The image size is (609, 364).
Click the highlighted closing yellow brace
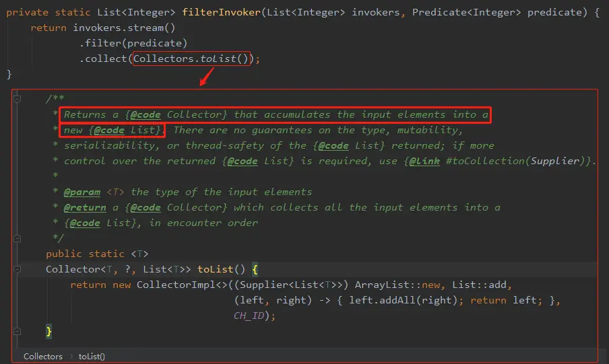coord(49,331)
